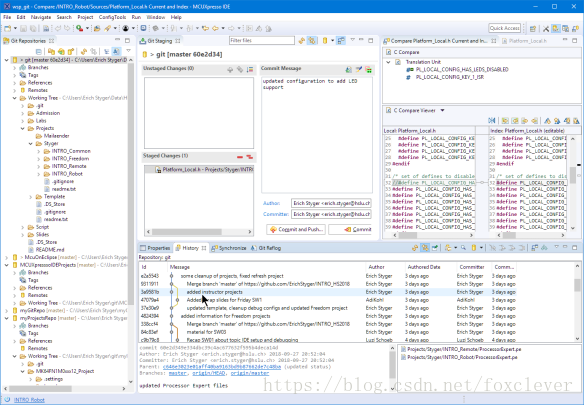Click Clone a Git repository icon
This screenshot has height=405, width=584.
point(61,52)
